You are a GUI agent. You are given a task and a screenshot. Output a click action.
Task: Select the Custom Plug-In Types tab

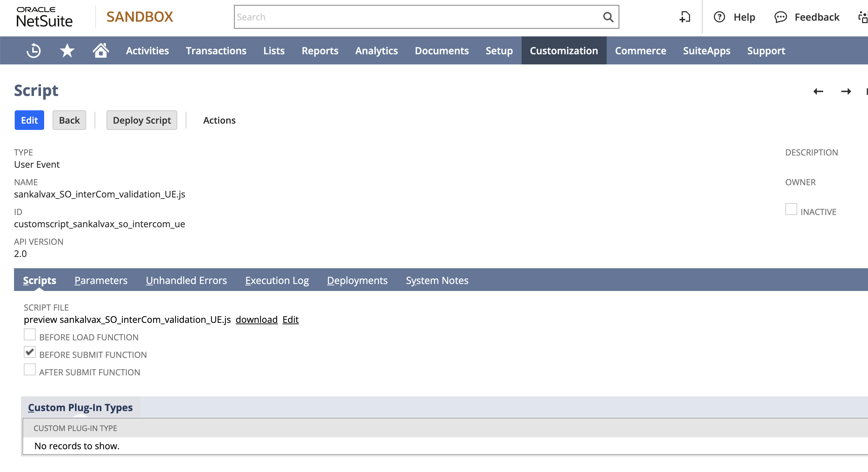pos(80,407)
